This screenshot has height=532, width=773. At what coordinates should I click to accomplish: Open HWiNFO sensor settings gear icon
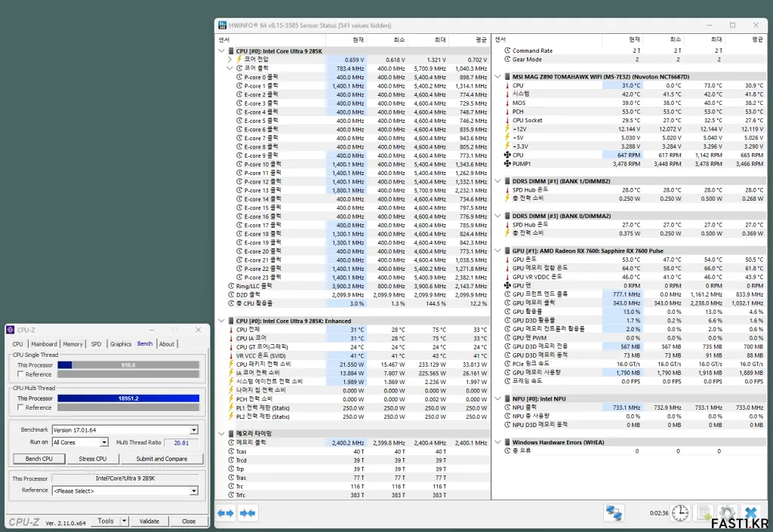click(x=727, y=513)
